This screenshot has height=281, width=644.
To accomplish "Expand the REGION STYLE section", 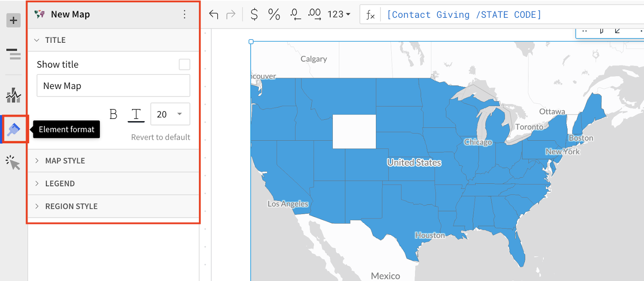I will (114, 206).
